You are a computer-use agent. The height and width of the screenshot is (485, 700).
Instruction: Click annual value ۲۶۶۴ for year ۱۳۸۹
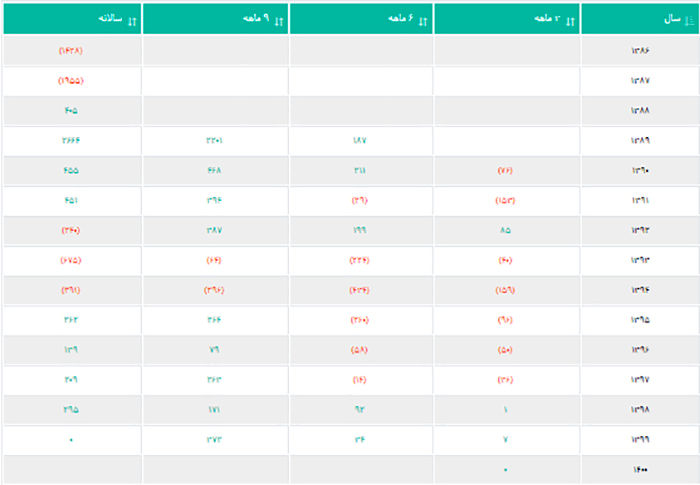tap(71, 140)
